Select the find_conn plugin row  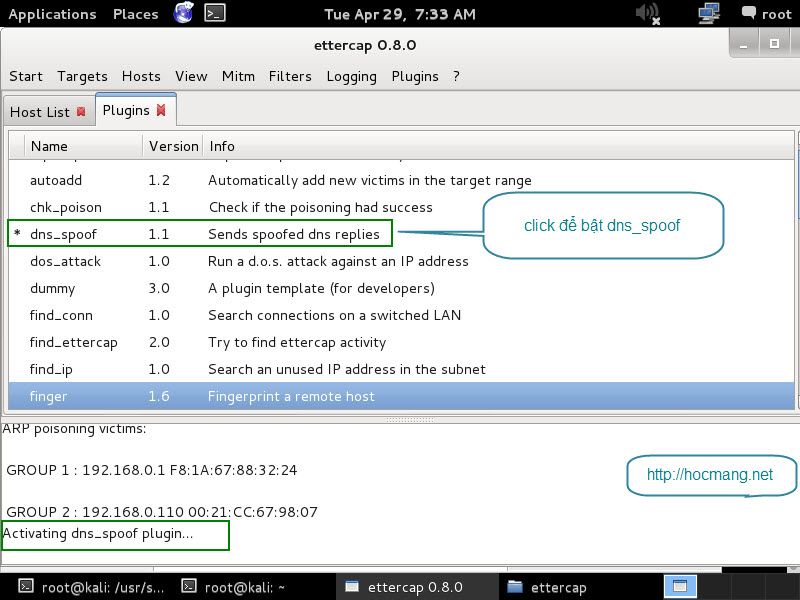[401, 315]
